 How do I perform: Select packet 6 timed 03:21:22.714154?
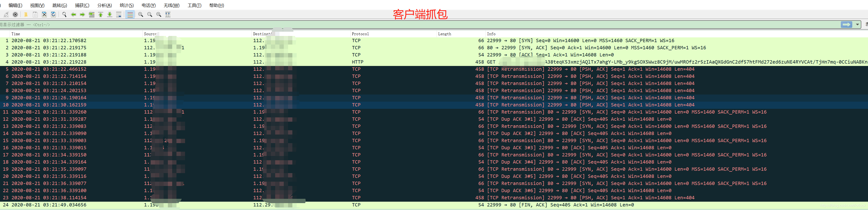(434, 76)
